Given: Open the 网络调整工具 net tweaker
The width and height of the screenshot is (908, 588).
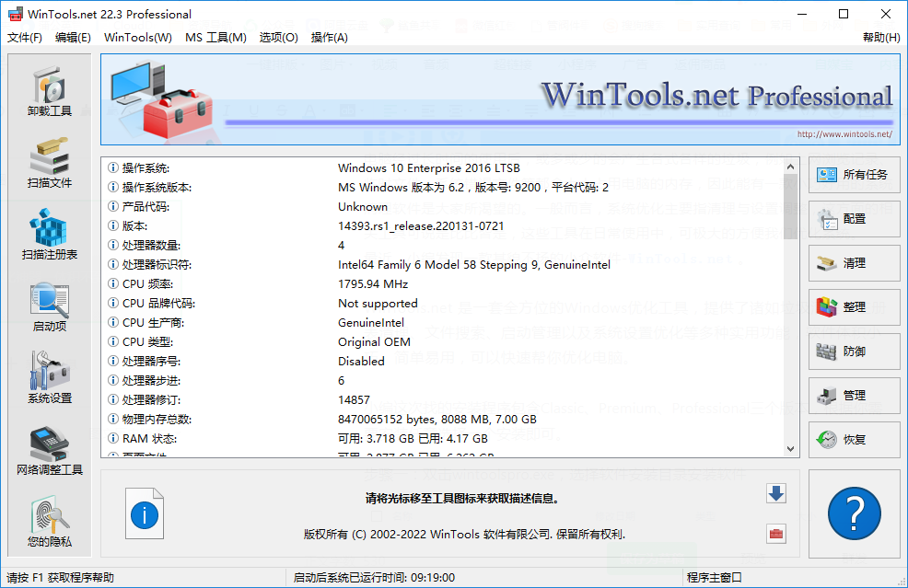Looking at the screenshot, I should pyautogui.click(x=50, y=450).
